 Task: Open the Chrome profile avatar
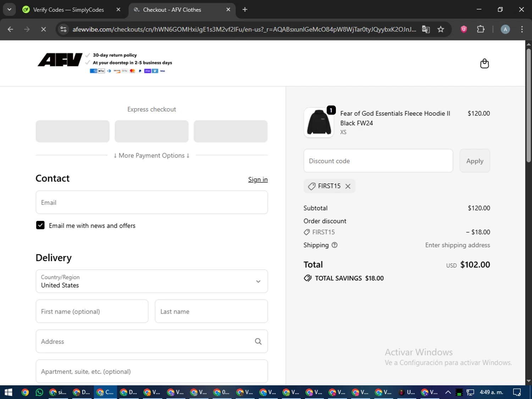pos(505,29)
